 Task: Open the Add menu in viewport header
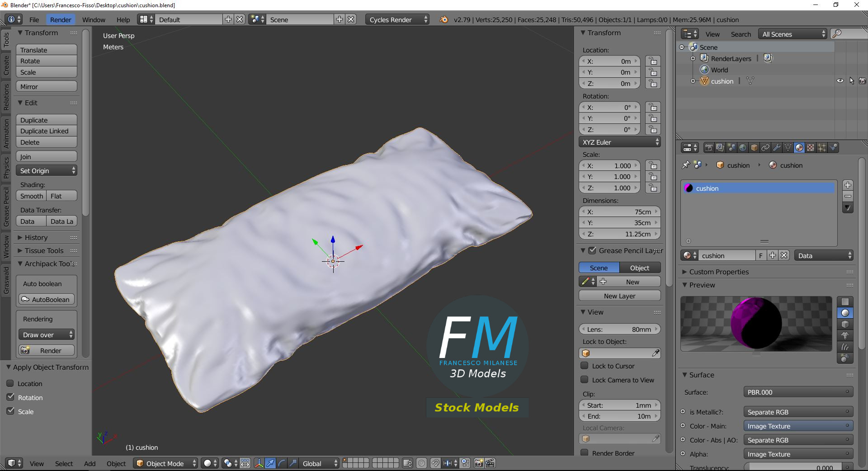[90, 463]
